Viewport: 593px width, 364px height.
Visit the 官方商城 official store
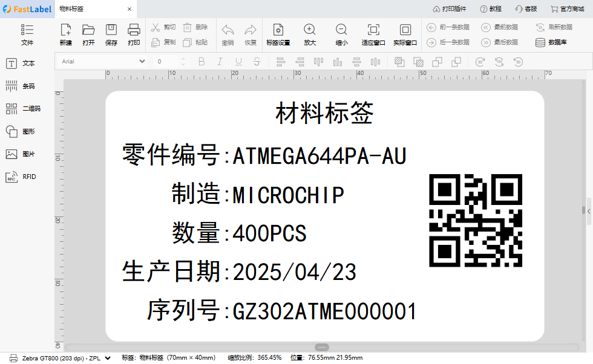[568, 8]
